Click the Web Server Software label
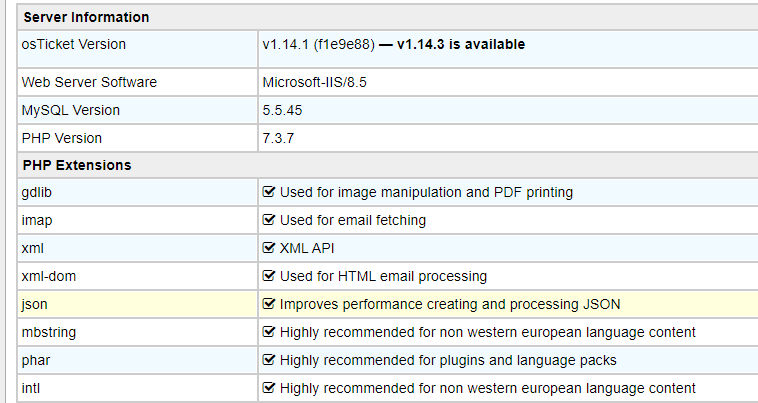Image resolution: width=758 pixels, height=403 pixels. pyautogui.click(x=89, y=82)
